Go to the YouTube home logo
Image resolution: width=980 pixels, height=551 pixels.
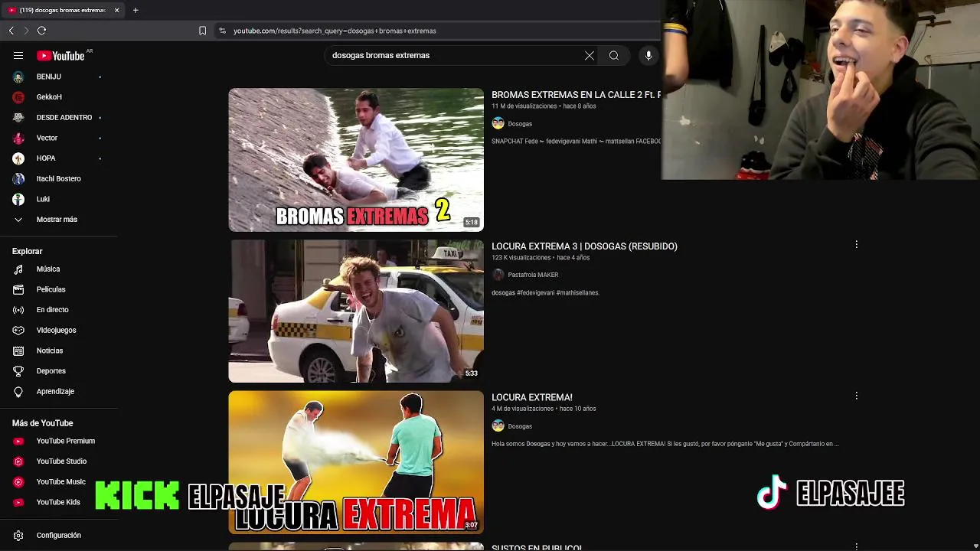coord(60,55)
